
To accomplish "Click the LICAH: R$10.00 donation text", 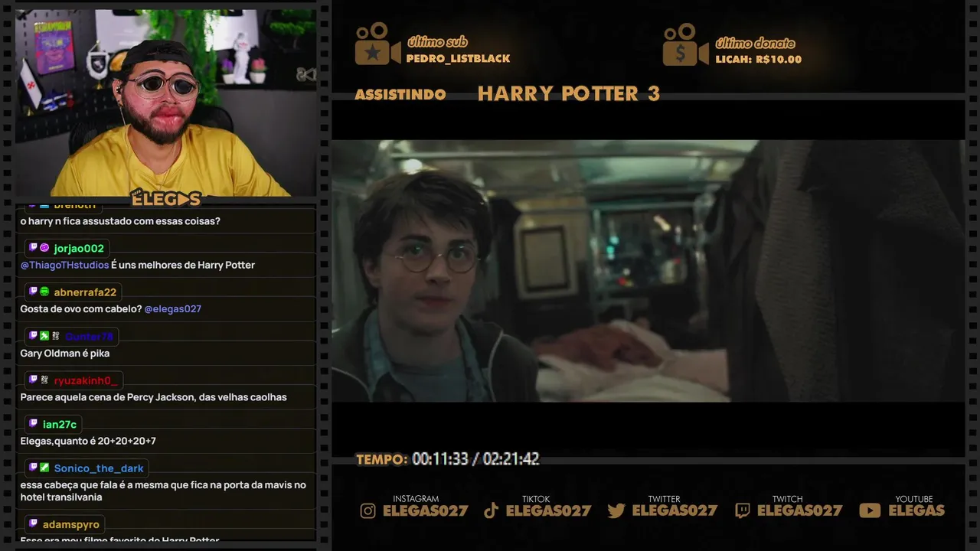I will click(759, 60).
